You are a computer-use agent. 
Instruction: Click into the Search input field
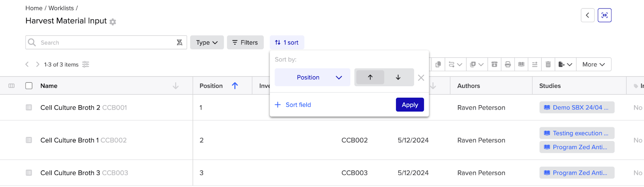(105, 42)
